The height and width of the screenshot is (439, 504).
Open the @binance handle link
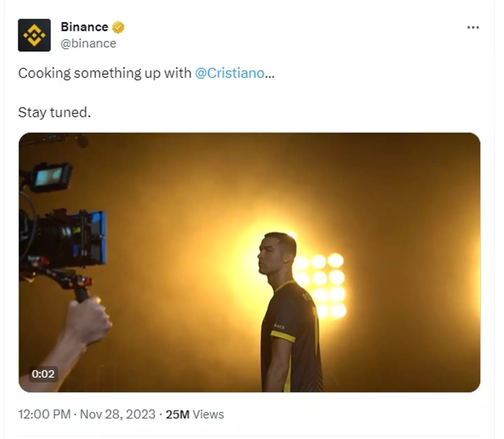click(88, 43)
